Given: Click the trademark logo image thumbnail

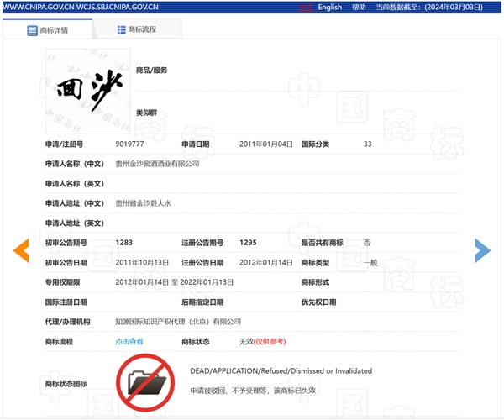Looking at the screenshot, I should coord(88,92).
